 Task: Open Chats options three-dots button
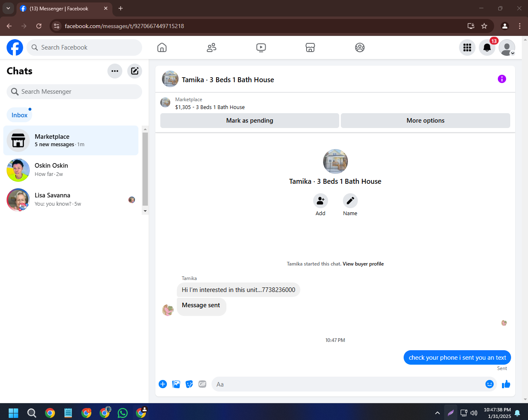pyautogui.click(x=115, y=71)
